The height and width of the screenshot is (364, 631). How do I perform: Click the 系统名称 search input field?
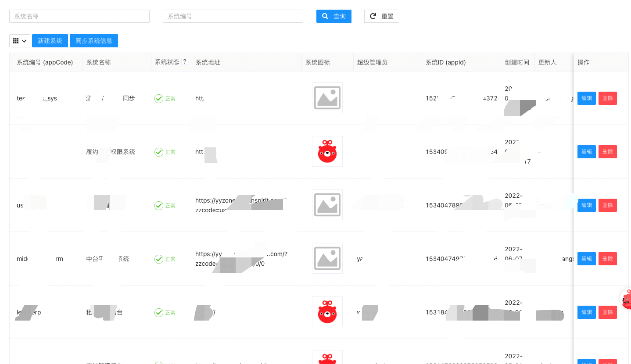coord(79,16)
